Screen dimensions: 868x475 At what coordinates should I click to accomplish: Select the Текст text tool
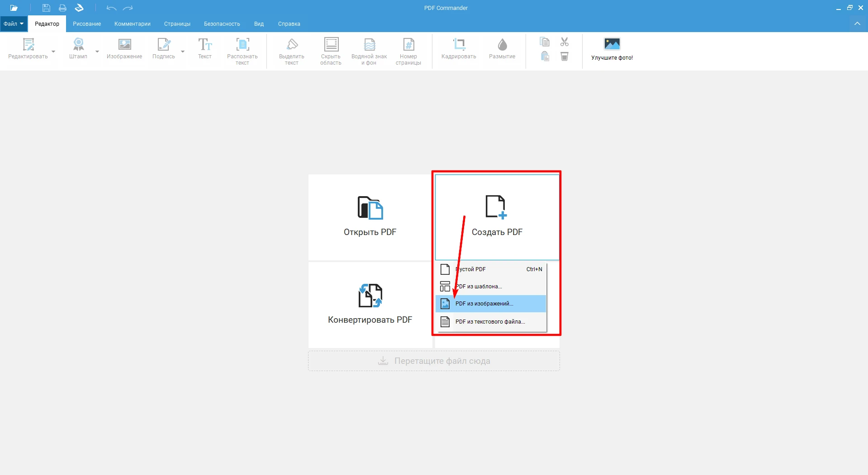click(205, 48)
